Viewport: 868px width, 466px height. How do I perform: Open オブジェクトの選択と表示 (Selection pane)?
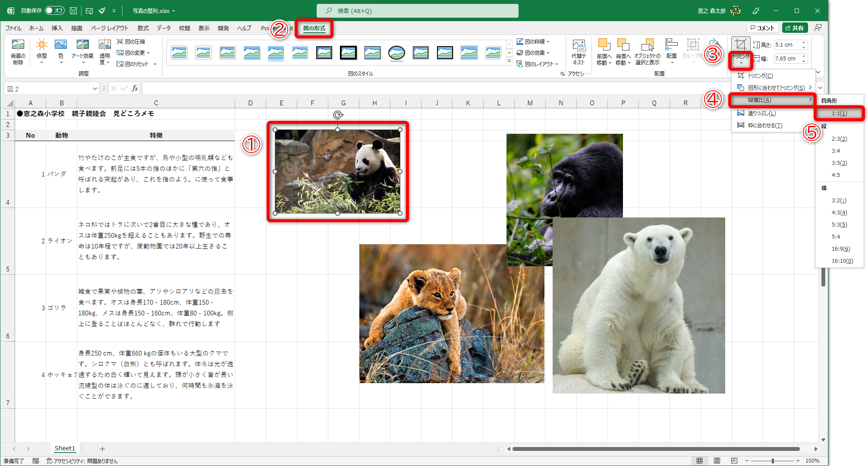648,51
